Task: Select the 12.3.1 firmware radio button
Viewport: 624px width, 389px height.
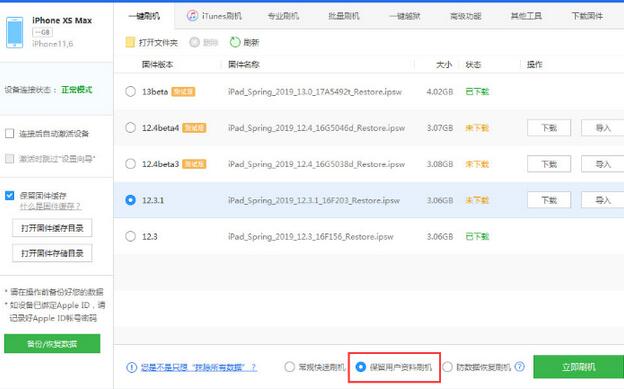Action: click(130, 200)
